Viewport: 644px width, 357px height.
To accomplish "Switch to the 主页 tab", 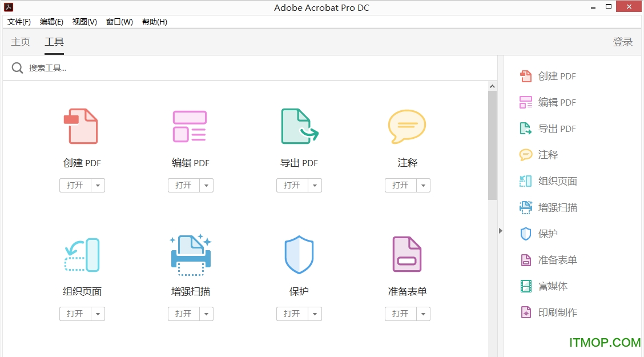I will click(x=21, y=42).
